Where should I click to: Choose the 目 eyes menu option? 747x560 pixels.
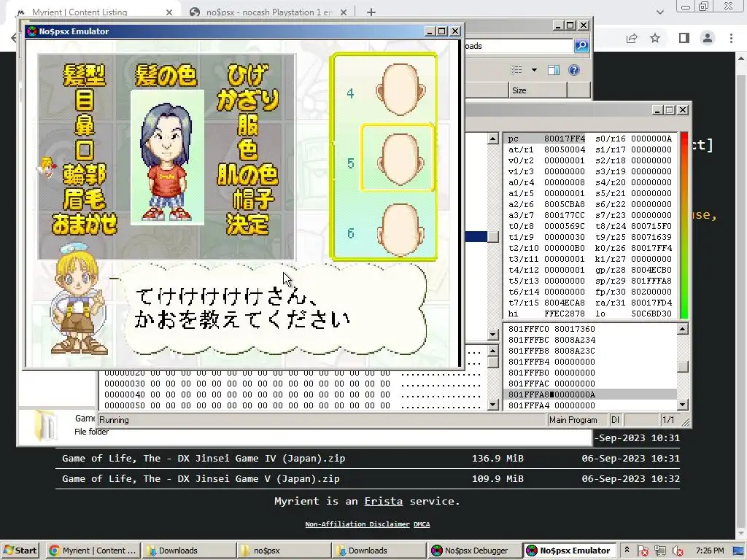[x=85, y=101]
